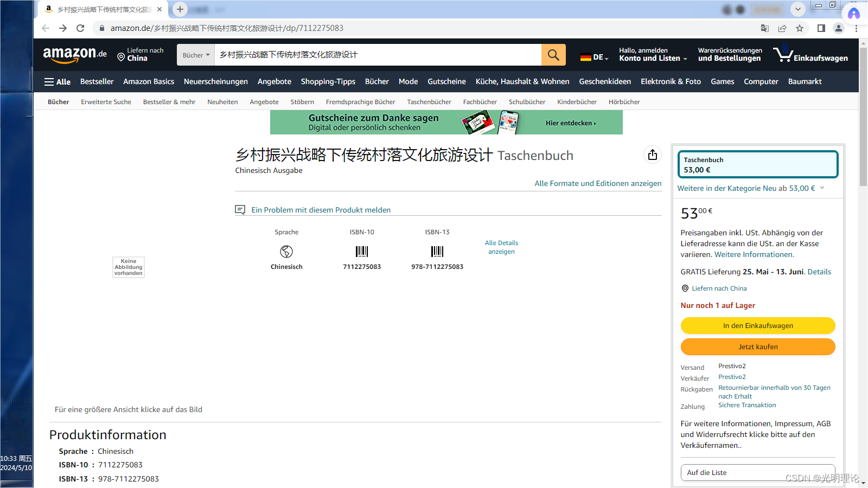Close the current Amazon browser tab
This screenshot has height=488, width=868.
pyautogui.click(x=159, y=9)
